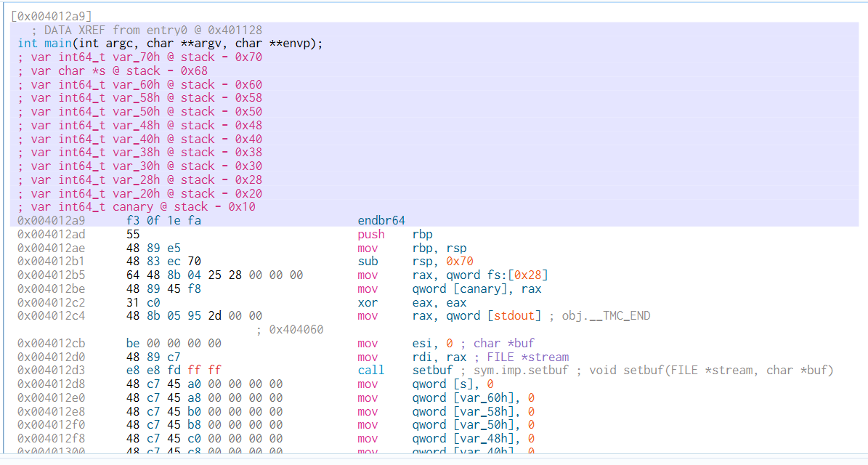Click the push rbp instruction
This screenshot has width=868, height=465.
pyautogui.click(x=396, y=235)
